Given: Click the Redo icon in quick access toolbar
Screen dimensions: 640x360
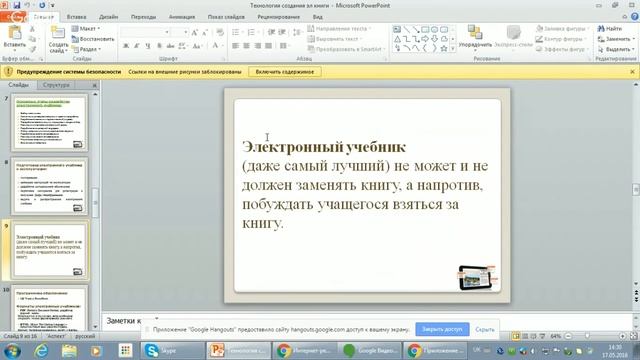Looking at the screenshot, I should (x=42, y=5).
